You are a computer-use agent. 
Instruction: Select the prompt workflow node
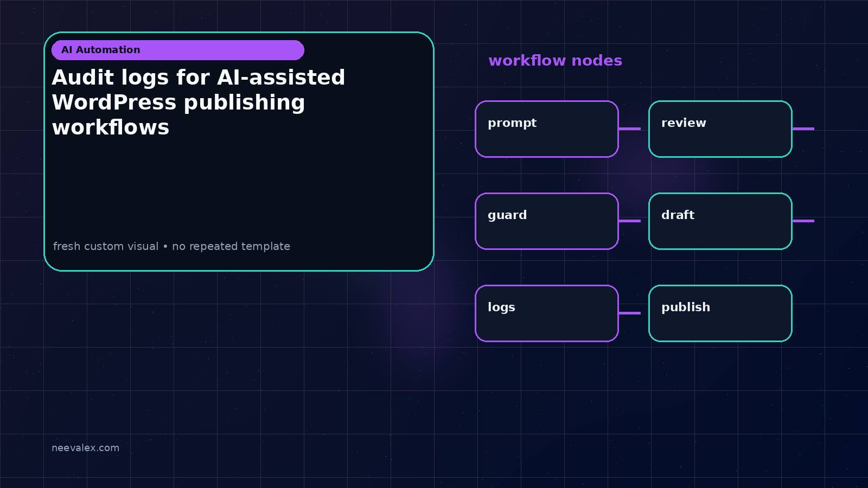(x=547, y=129)
